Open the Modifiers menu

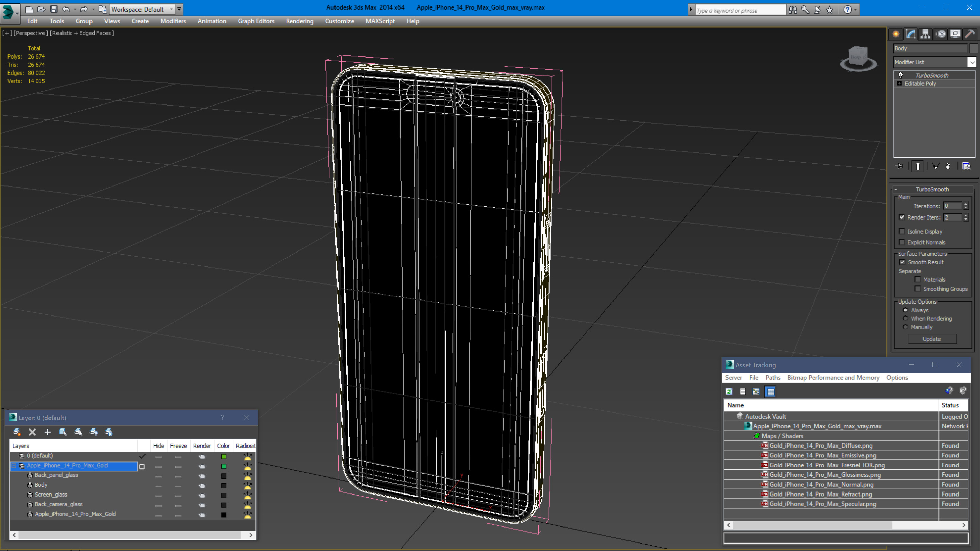coord(173,21)
